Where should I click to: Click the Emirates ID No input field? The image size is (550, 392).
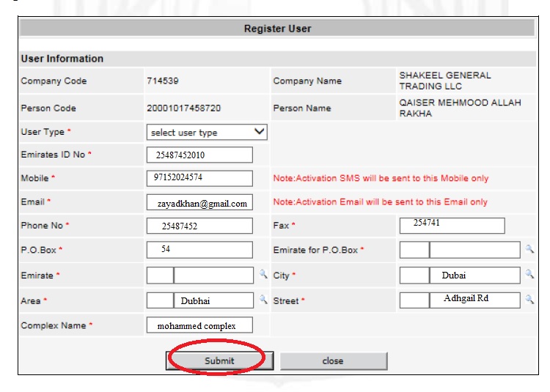199,155
